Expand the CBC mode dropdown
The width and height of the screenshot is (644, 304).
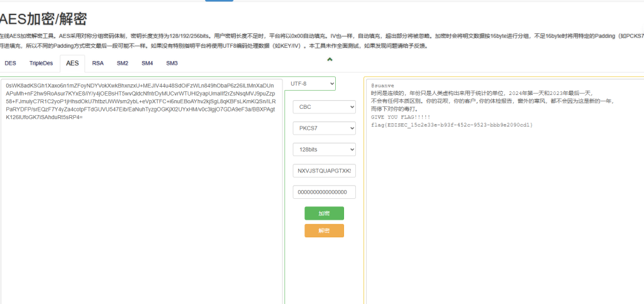324,107
